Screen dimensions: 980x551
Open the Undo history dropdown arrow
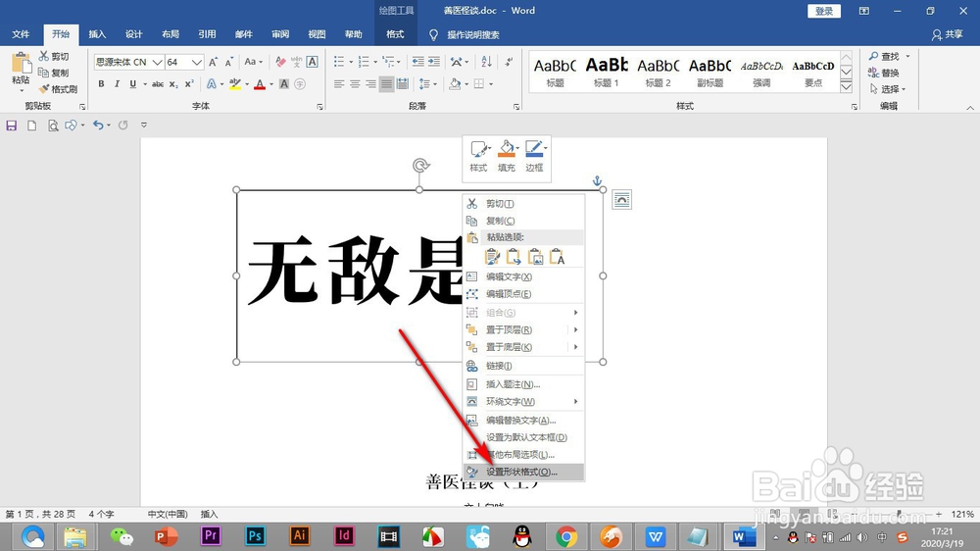tap(109, 125)
